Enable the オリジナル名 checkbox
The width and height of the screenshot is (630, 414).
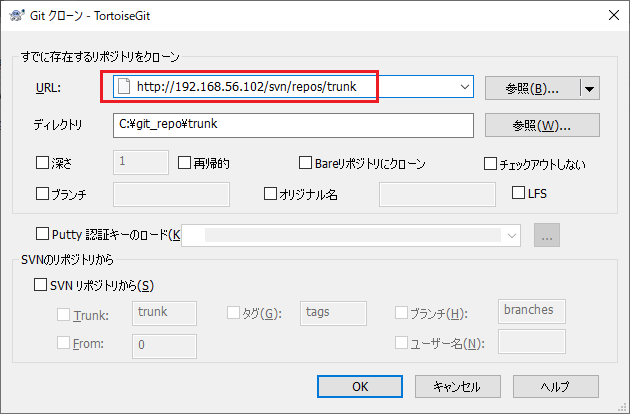270,193
